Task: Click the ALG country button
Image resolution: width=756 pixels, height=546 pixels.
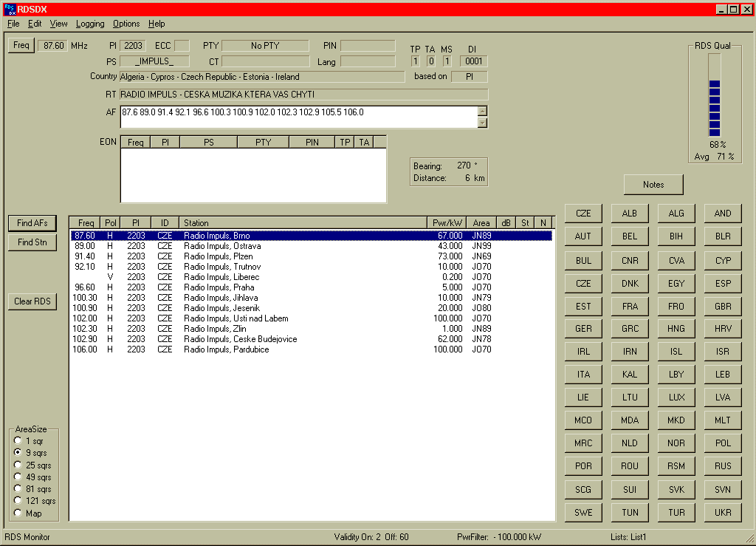Action: (676, 214)
